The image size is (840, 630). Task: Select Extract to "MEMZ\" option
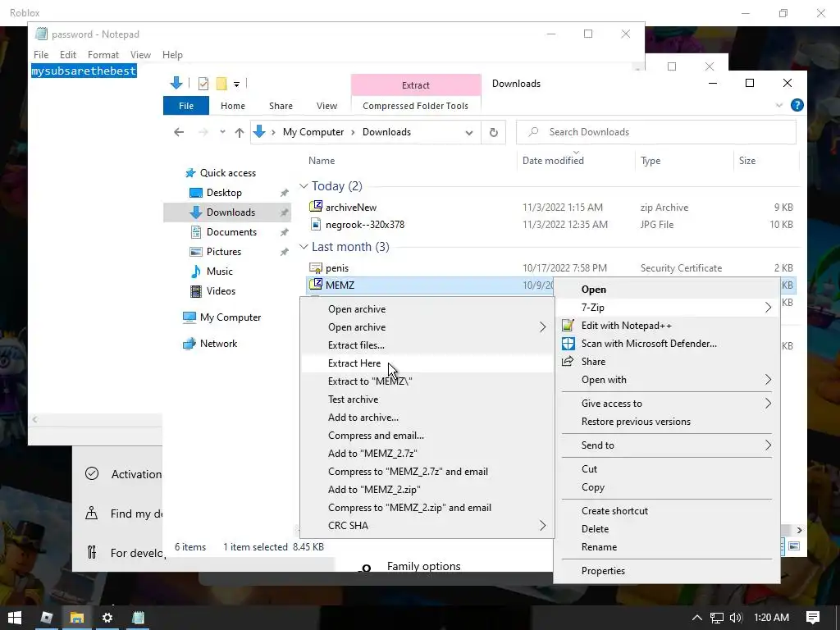370,381
